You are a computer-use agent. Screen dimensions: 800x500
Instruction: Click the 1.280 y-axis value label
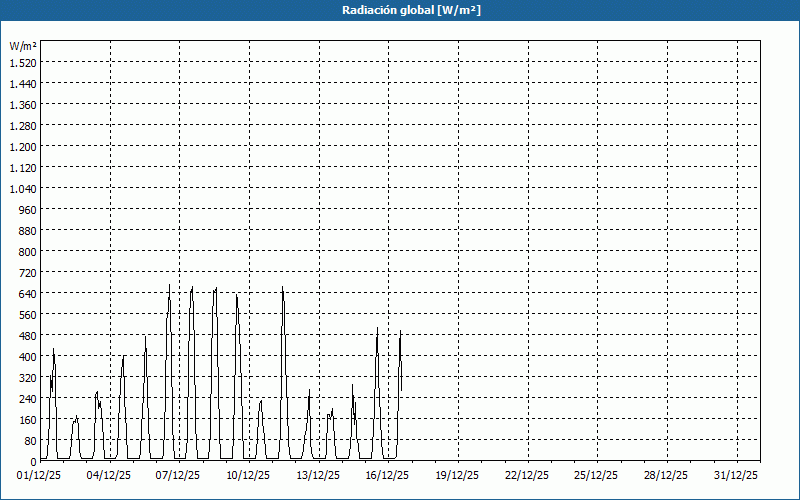click(x=23, y=125)
